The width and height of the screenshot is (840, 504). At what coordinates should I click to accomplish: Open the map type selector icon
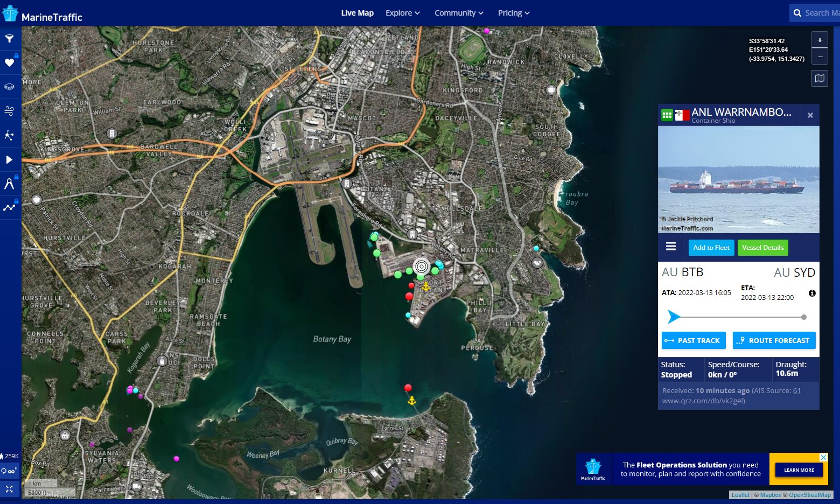click(820, 79)
